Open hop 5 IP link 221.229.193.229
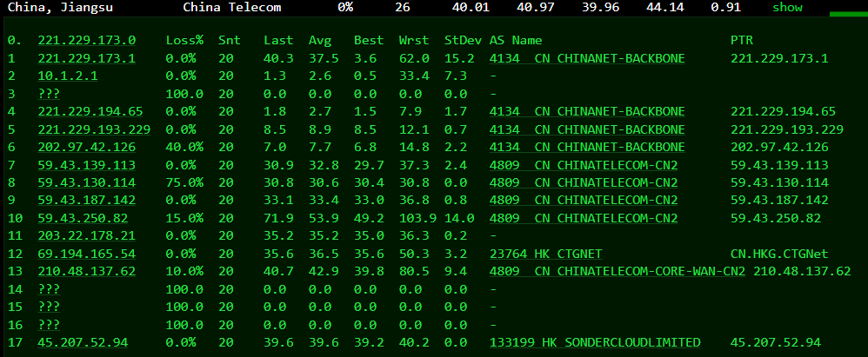This screenshot has width=868, height=357. click(94, 129)
